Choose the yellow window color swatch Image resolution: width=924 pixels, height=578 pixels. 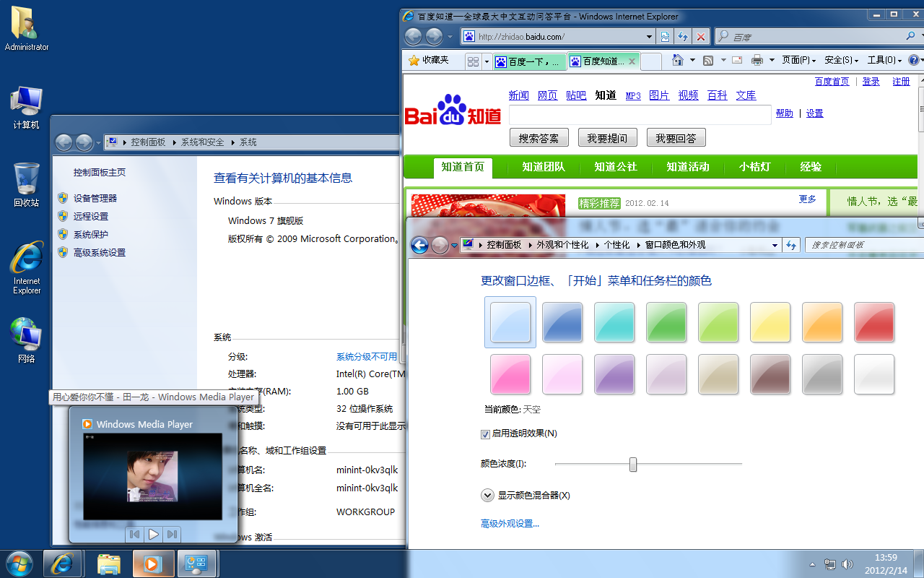tap(770, 322)
